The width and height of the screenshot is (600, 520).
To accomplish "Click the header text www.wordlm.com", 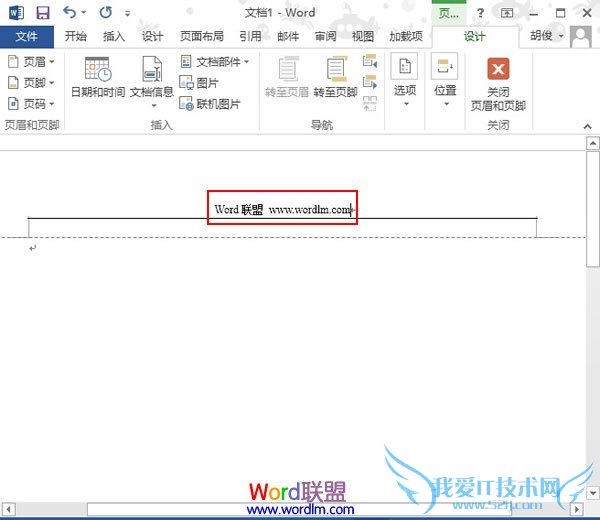I will point(310,210).
